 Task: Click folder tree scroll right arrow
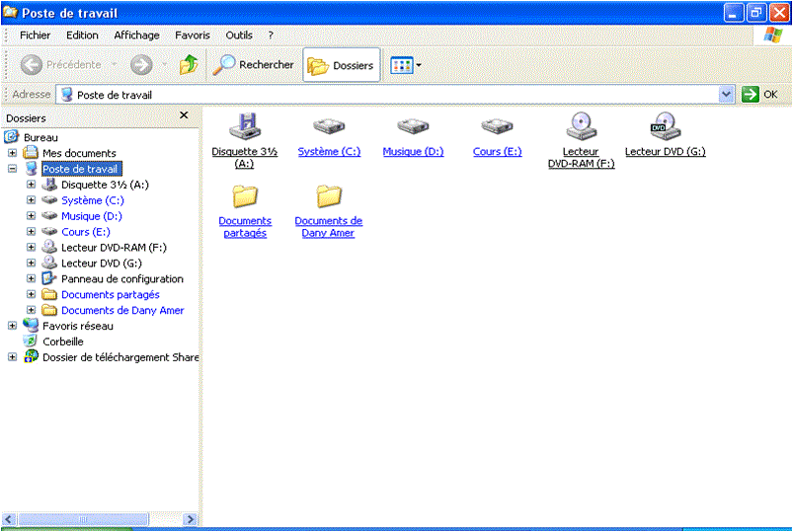click(191, 519)
